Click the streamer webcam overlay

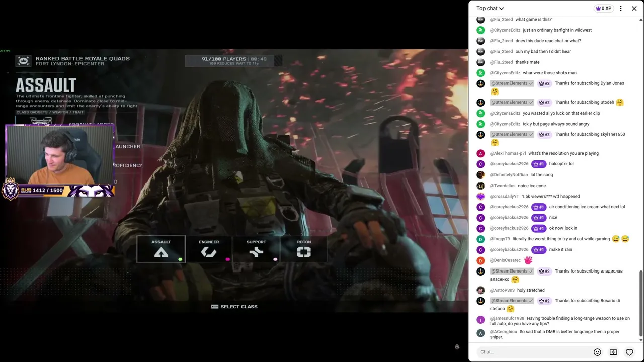pos(60,155)
